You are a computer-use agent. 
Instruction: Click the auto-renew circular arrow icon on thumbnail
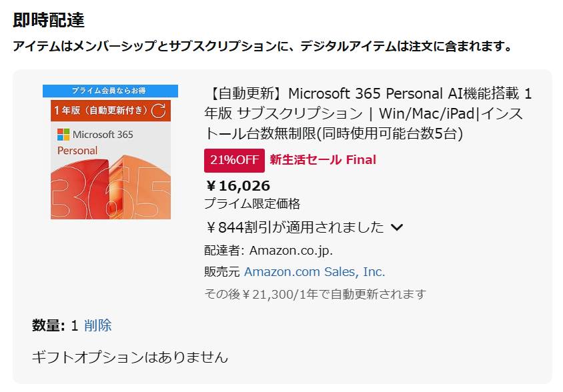[x=159, y=110]
